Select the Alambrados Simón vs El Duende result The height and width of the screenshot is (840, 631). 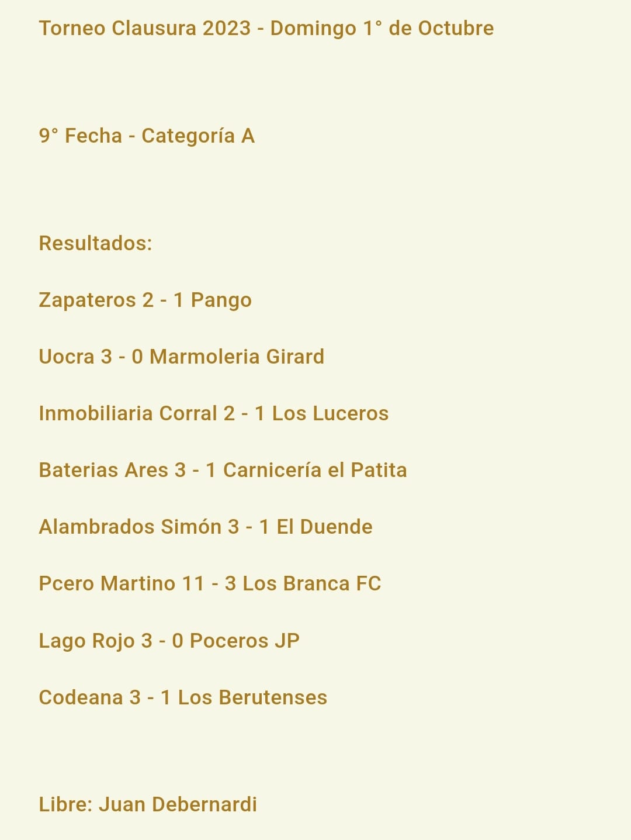(205, 527)
